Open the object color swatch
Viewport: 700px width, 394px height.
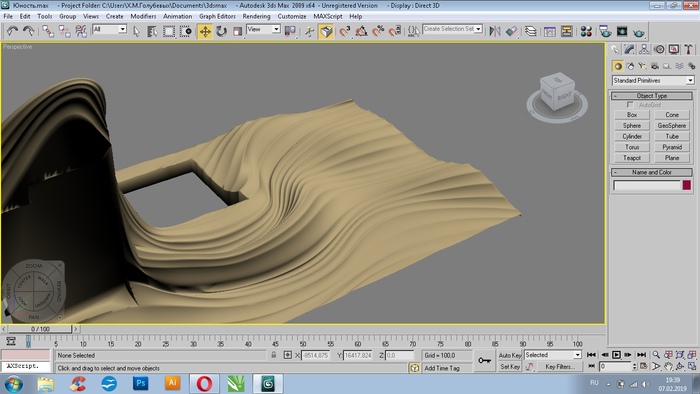687,185
